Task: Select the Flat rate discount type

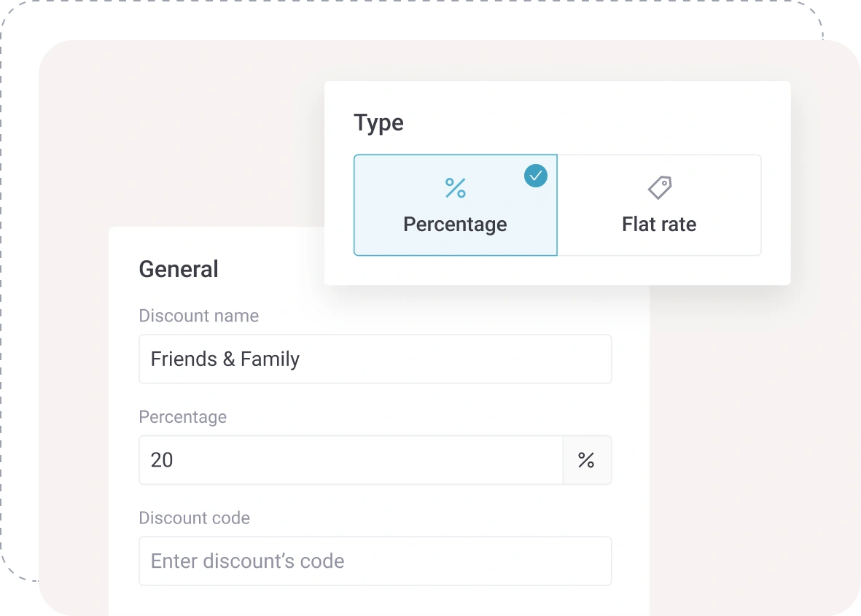Action: [659, 205]
